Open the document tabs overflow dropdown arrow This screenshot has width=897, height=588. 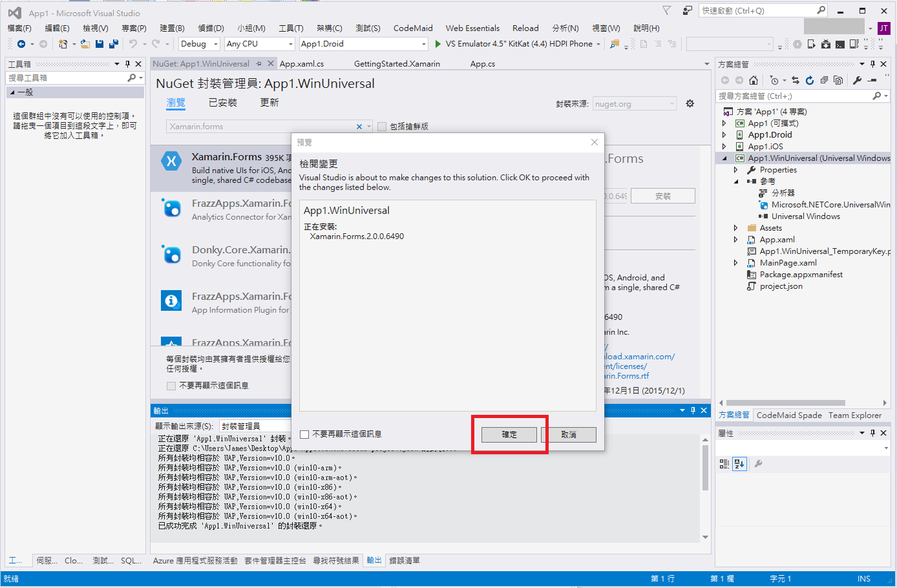click(x=706, y=64)
